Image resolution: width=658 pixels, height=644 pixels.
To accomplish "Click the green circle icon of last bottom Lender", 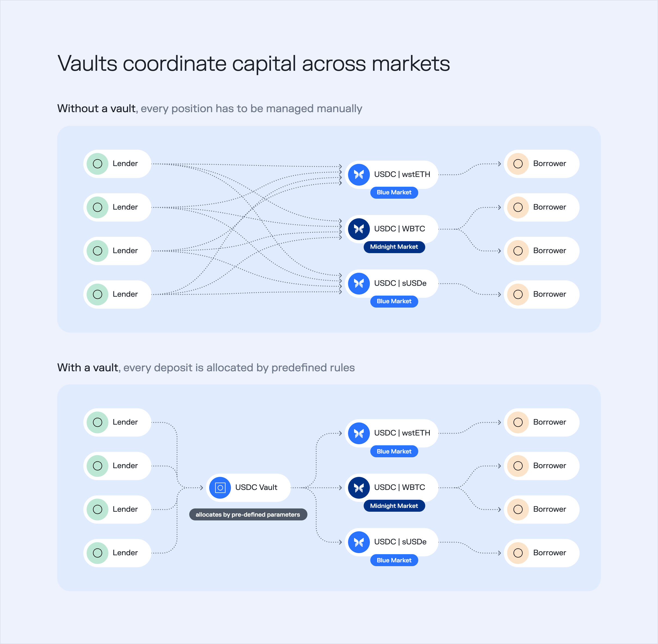I will (98, 553).
